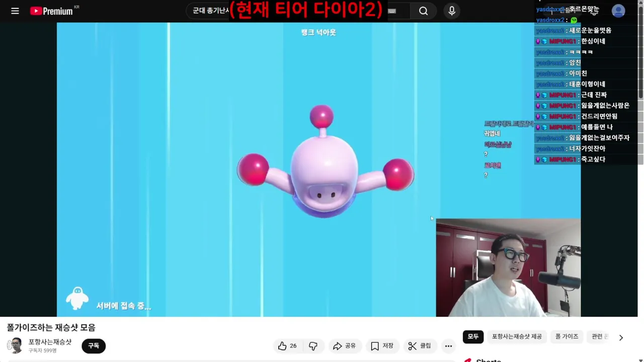Click chat message 태훈이형이네
Screen dimensions: 644x362
(587, 84)
